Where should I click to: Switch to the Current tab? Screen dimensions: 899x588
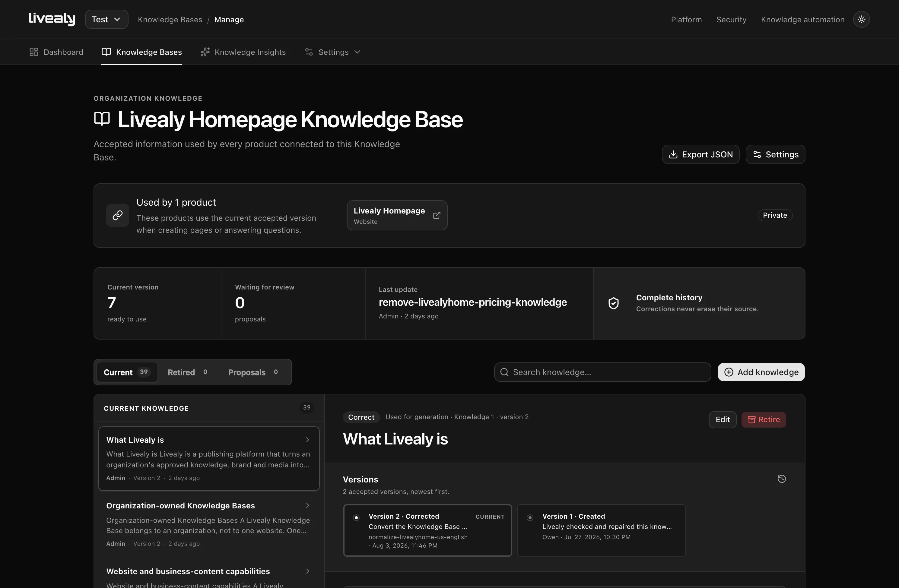coord(127,372)
